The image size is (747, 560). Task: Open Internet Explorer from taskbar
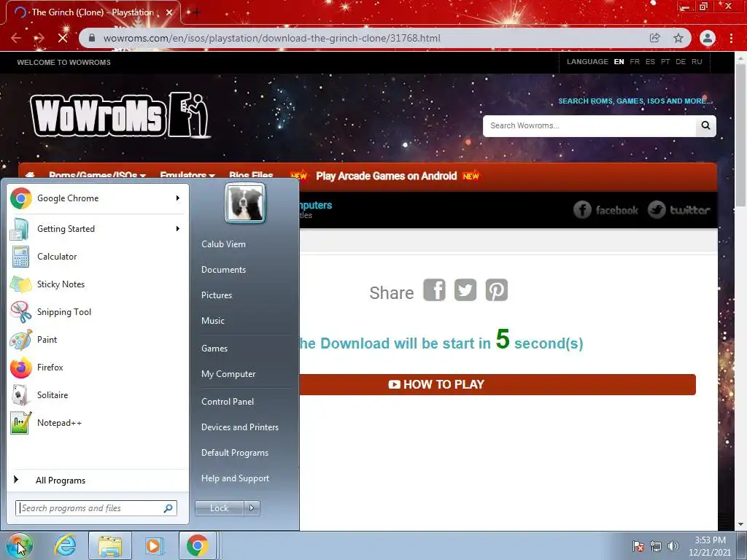click(65, 545)
